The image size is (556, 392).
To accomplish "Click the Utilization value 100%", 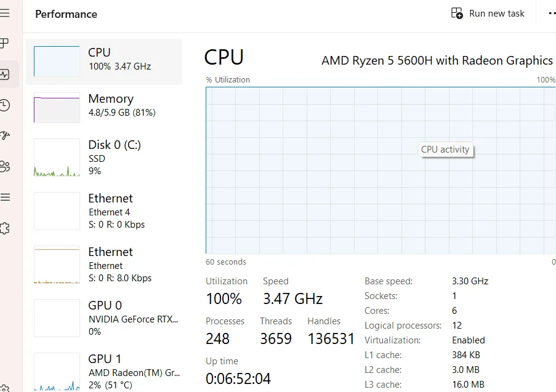I will [x=224, y=299].
